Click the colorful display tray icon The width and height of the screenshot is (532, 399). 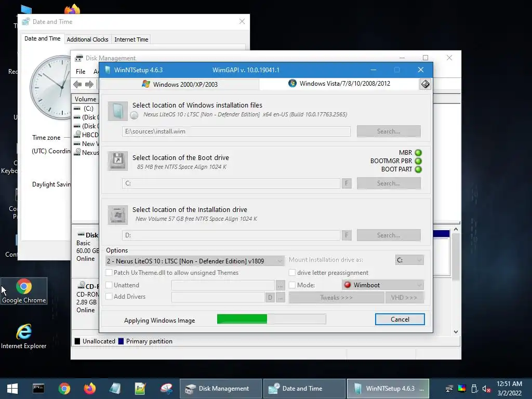[x=462, y=389]
